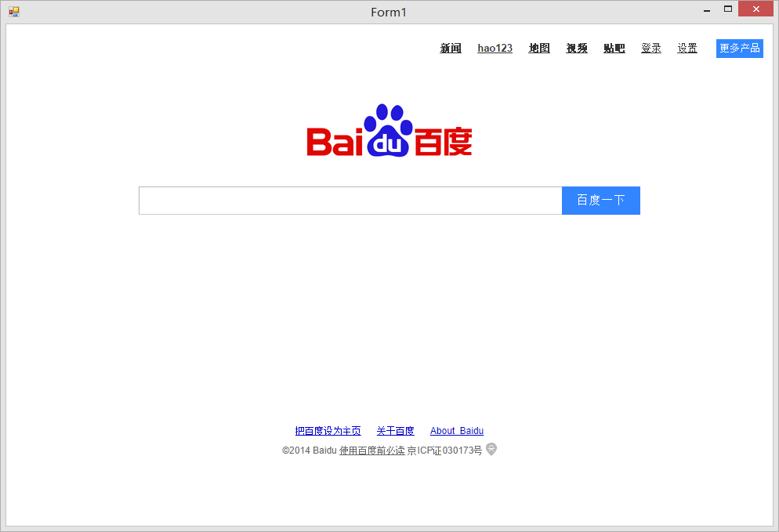Click the Form1 app icon in title bar

[x=14, y=12]
